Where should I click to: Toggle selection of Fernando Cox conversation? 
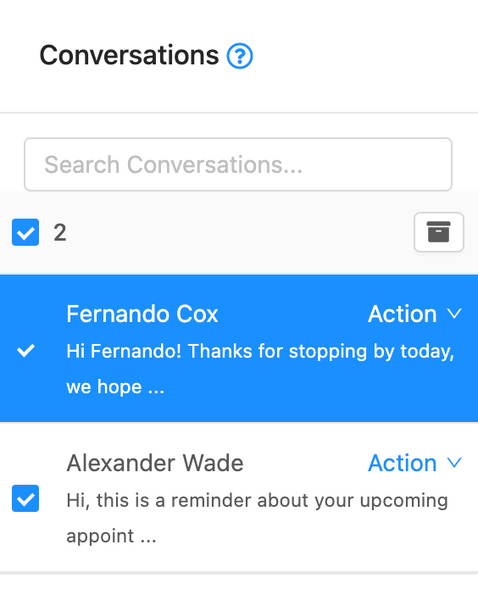click(x=26, y=350)
